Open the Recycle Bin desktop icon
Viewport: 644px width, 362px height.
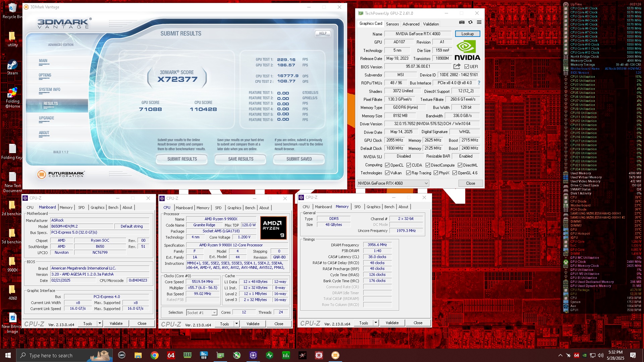(12, 11)
